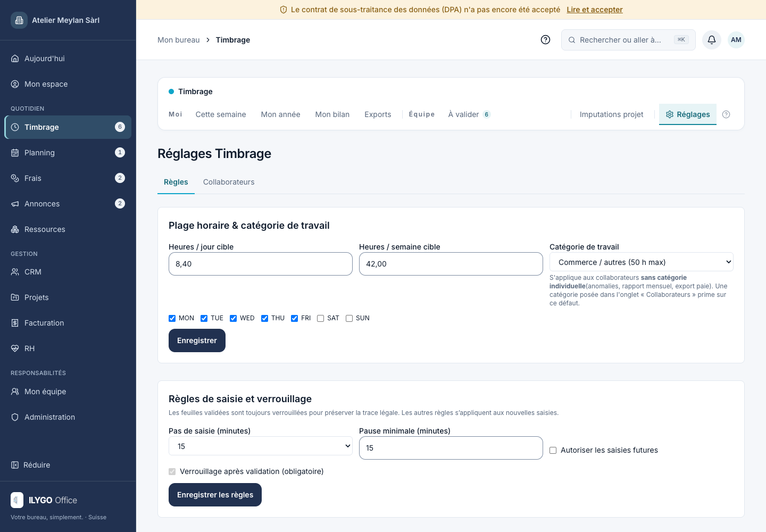This screenshot has width=766, height=532.
Task: Click the Heures / semaine cible field
Action: (451, 264)
